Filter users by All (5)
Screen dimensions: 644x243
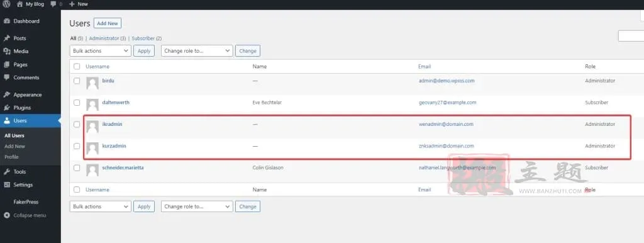tap(76, 38)
